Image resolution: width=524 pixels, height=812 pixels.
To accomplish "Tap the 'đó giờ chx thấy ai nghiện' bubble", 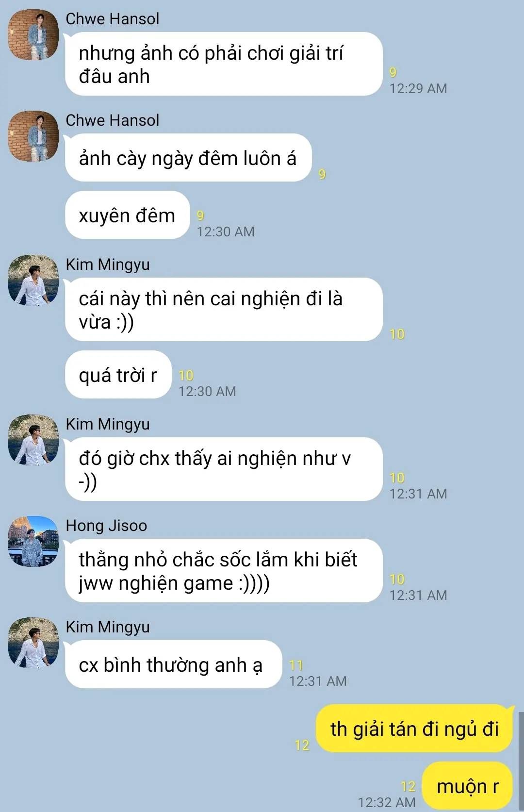I will point(224,469).
